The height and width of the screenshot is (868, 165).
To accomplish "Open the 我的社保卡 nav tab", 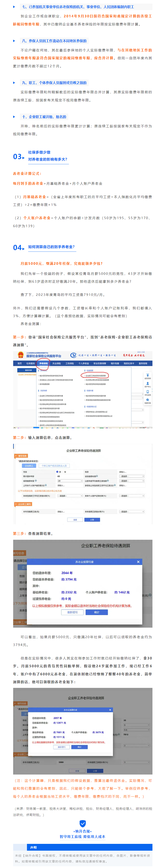I will tap(129, 363).
